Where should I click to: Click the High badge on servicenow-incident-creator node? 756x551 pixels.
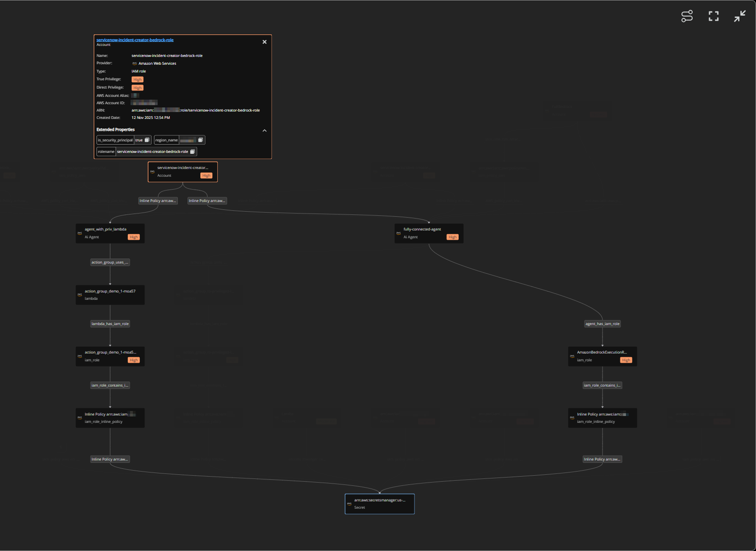click(x=206, y=175)
